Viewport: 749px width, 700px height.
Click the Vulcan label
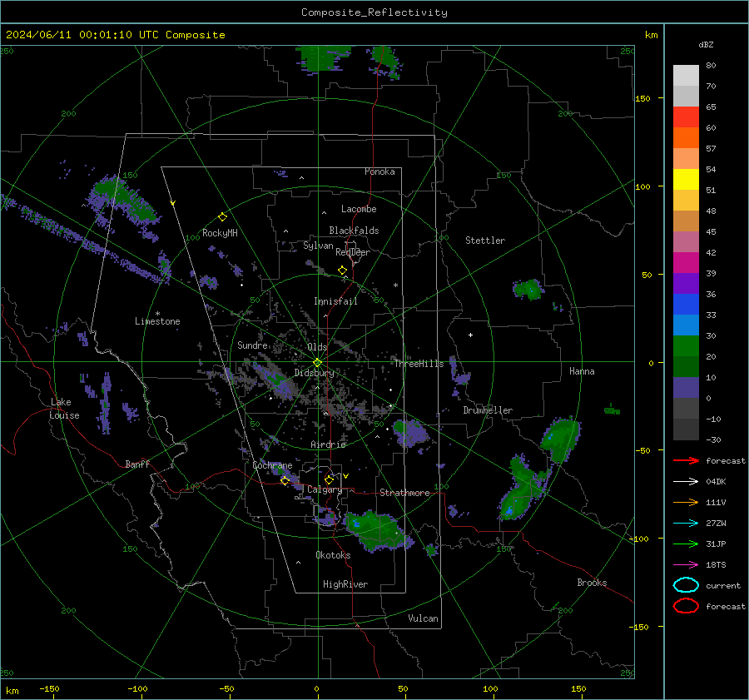(x=424, y=618)
